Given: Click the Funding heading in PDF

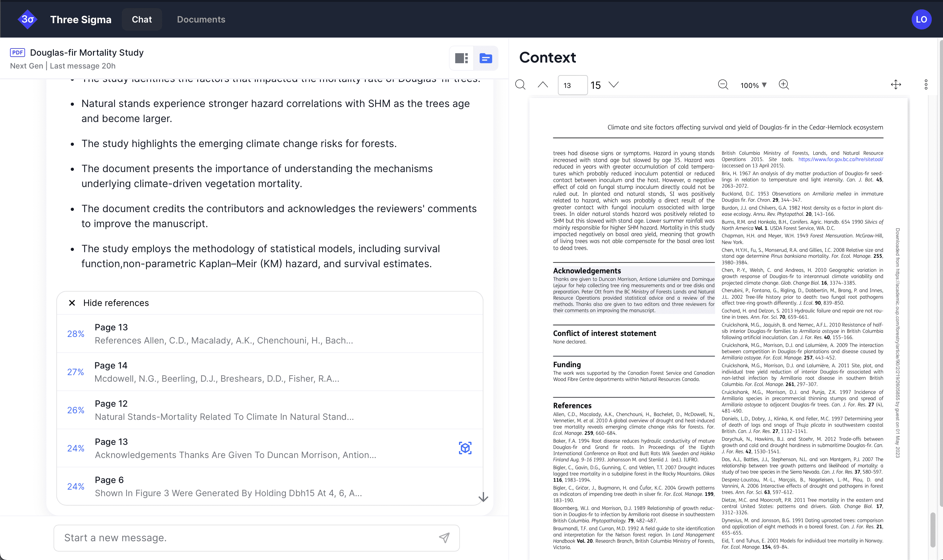Looking at the screenshot, I should (x=567, y=364).
